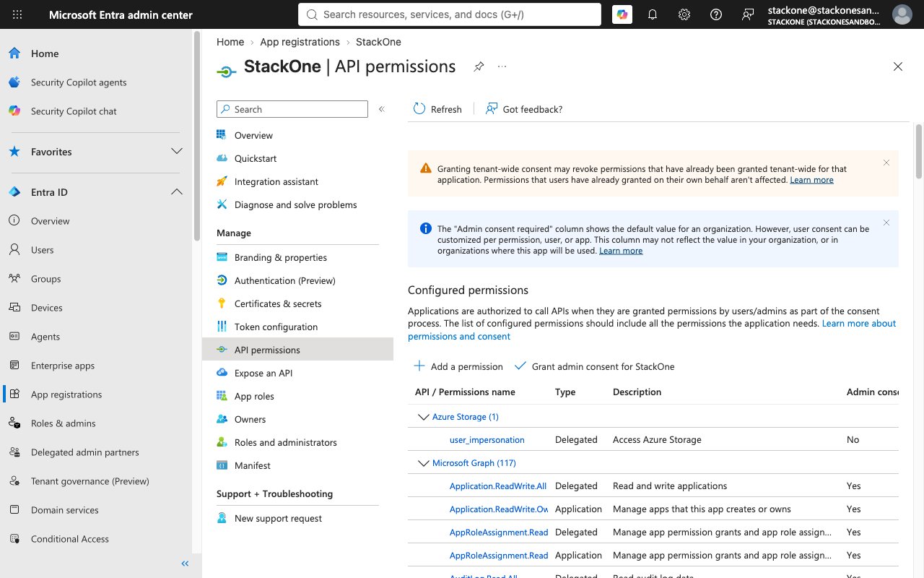Screen dimensions: 924x578
Task: Close the API permissions blade
Action: click(x=898, y=66)
